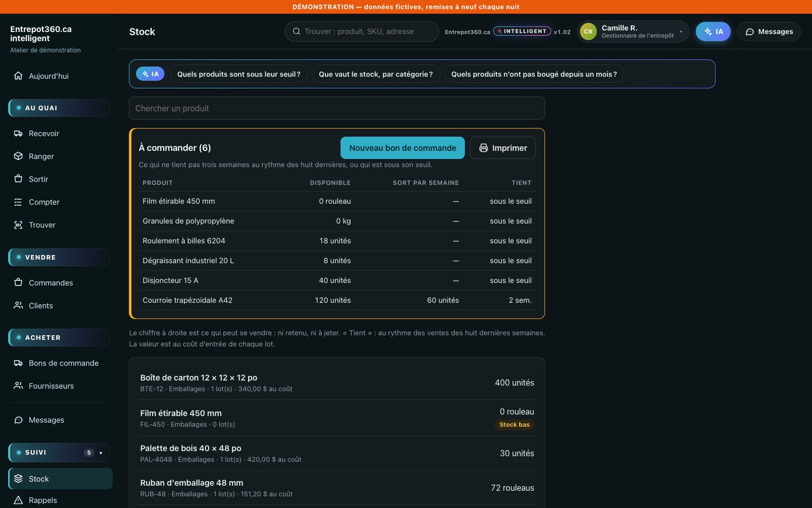Open Messages button in the header
Viewport: 812px width, 508px height.
pos(769,31)
